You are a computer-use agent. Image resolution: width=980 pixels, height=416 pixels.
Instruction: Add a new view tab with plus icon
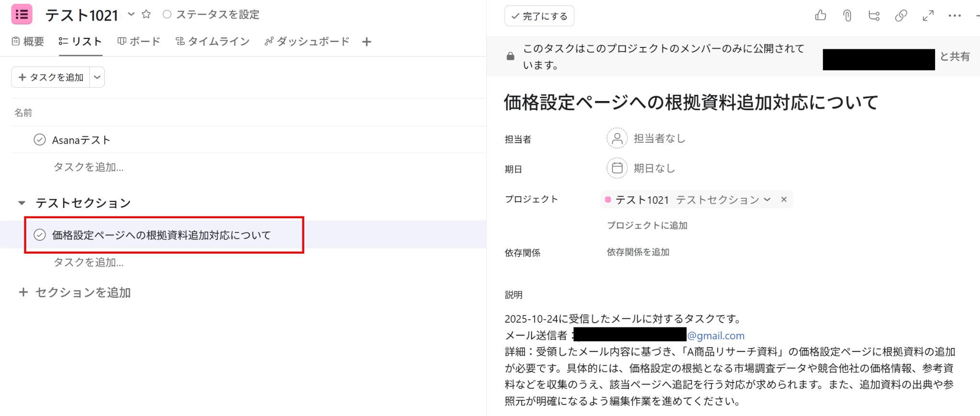[367, 42]
